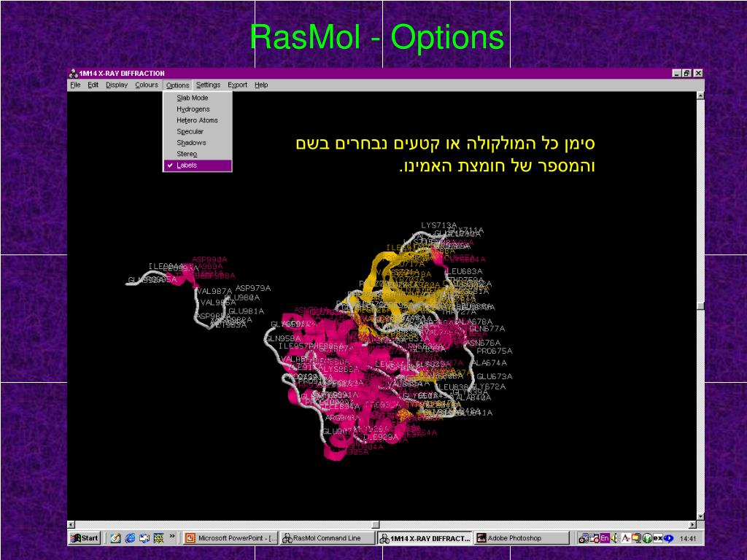The width and height of the screenshot is (747, 560).
Task: Click the ALA674A residue label
Action: [489, 363]
